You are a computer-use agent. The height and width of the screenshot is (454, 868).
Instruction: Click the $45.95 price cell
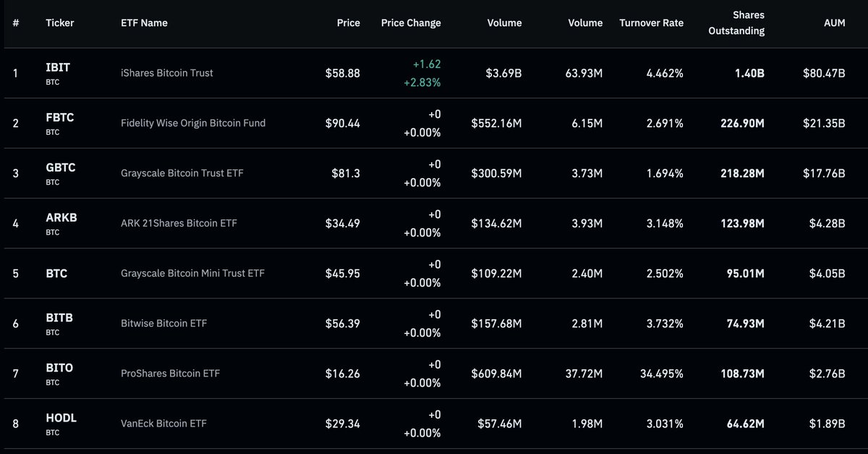tap(342, 273)
